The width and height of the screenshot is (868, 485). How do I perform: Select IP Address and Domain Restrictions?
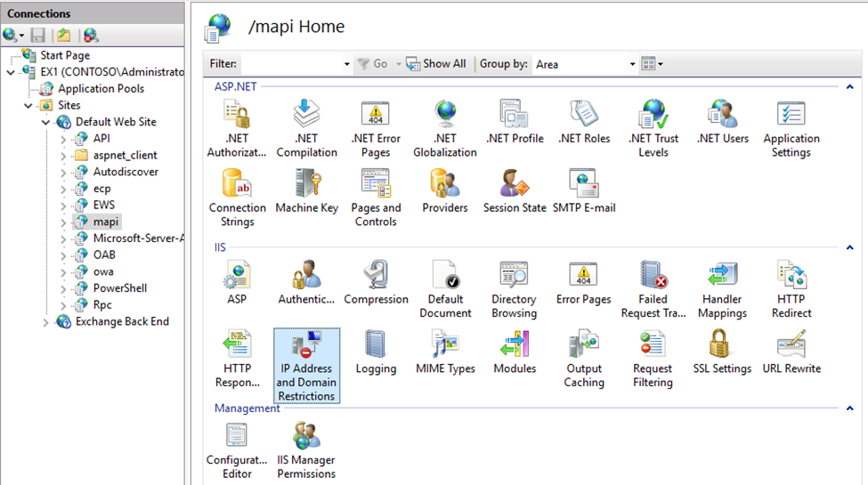click(x=306, y=366)
